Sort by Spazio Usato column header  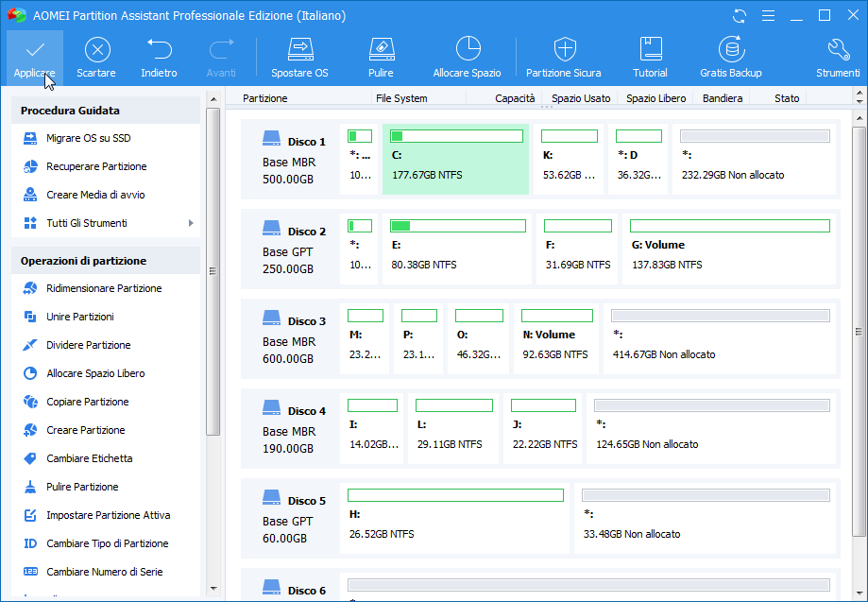[x=581, y=98]
